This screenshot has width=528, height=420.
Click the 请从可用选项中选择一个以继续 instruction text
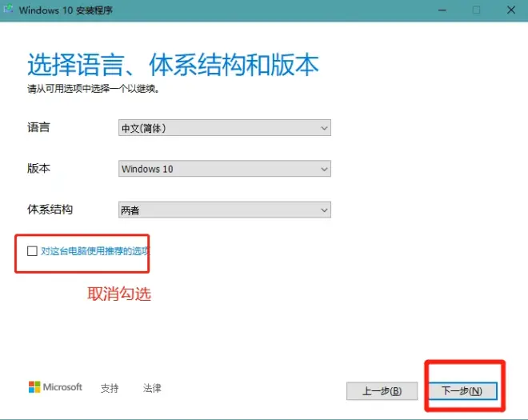coord(94,89)
